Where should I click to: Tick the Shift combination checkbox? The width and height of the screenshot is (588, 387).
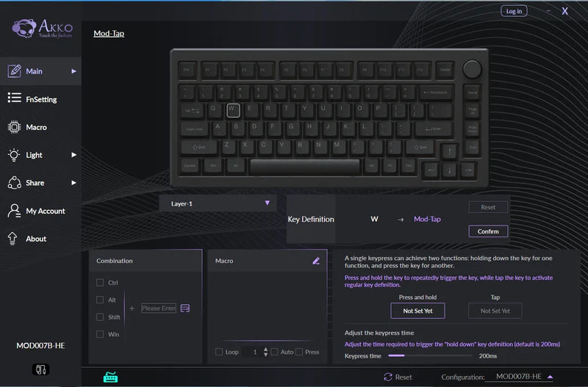(x=100, y=317)
